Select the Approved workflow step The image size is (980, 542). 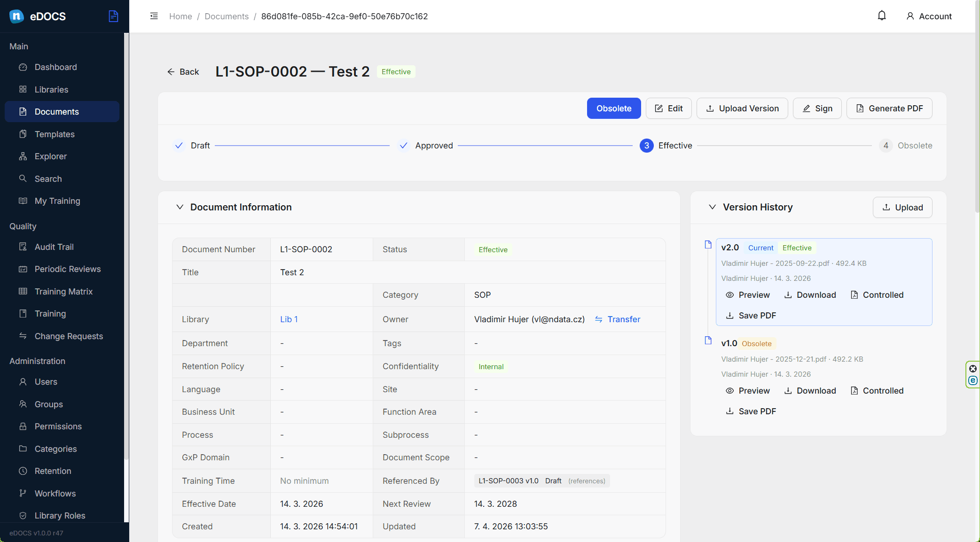425,146
